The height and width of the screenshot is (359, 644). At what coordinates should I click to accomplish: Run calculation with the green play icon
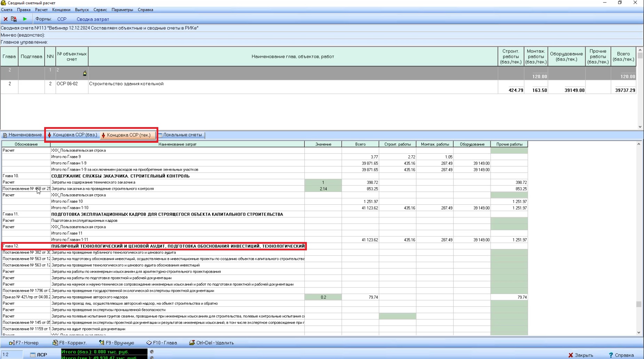[x=25, y=19]
